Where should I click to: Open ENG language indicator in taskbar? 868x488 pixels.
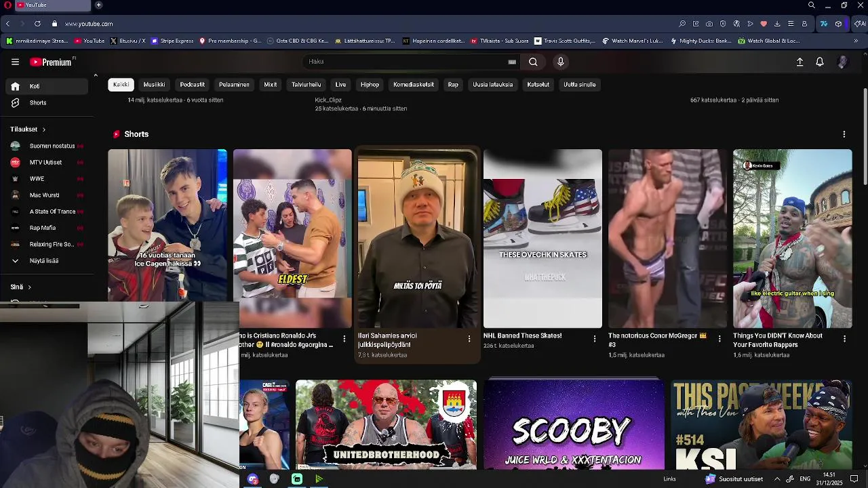point(805,479)
